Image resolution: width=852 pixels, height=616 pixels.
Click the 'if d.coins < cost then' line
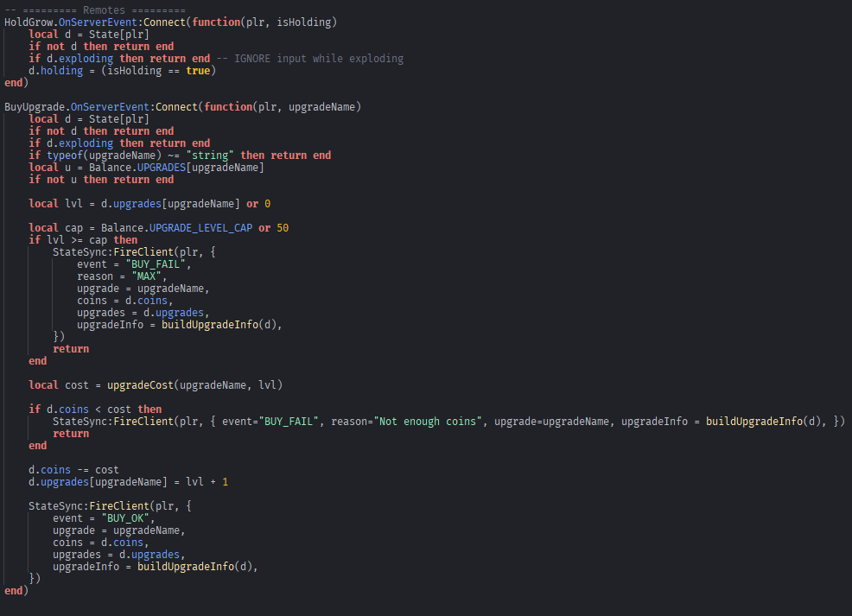95,410
